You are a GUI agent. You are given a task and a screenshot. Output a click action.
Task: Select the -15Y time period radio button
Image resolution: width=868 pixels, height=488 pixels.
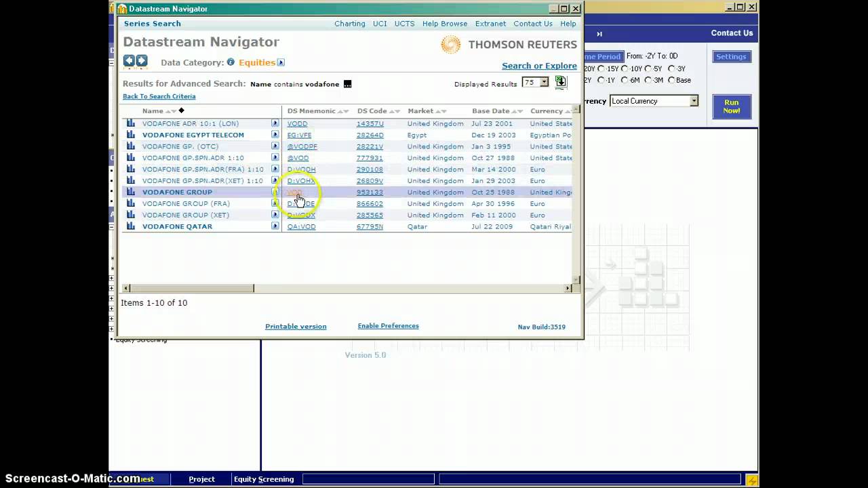[x=601, y=69]
